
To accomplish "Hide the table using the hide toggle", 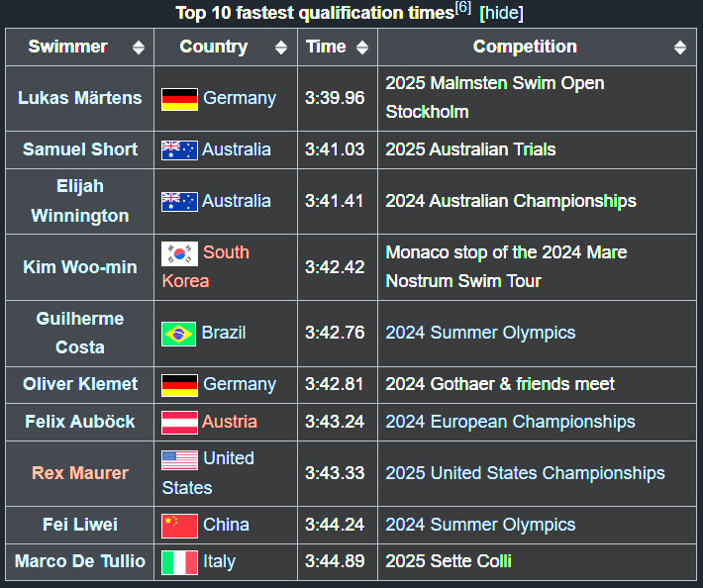I will pyautogui.click(x=501, y=13).
